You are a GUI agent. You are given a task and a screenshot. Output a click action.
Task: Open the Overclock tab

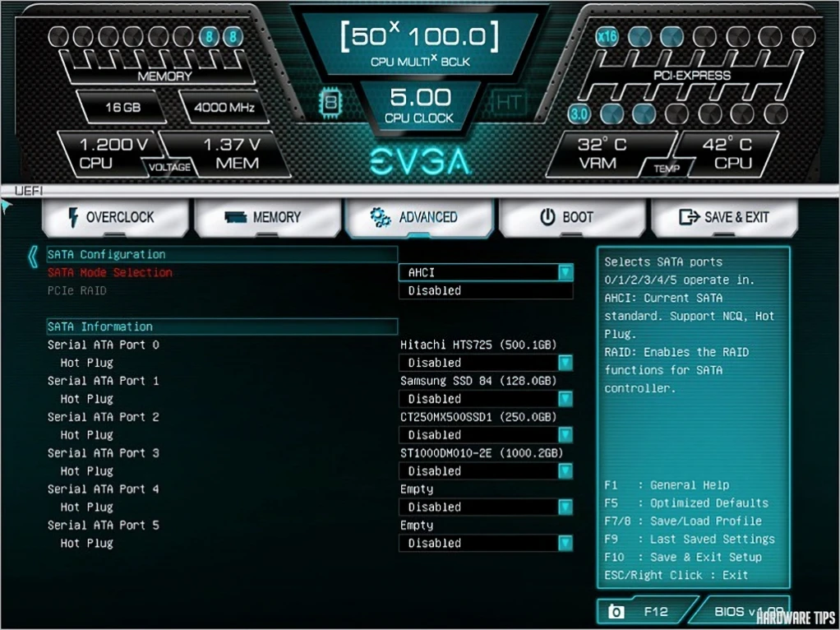point(115,217)
